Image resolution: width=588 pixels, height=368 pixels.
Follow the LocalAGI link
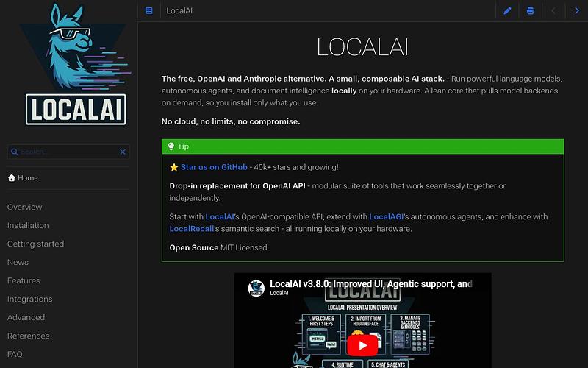387,216
